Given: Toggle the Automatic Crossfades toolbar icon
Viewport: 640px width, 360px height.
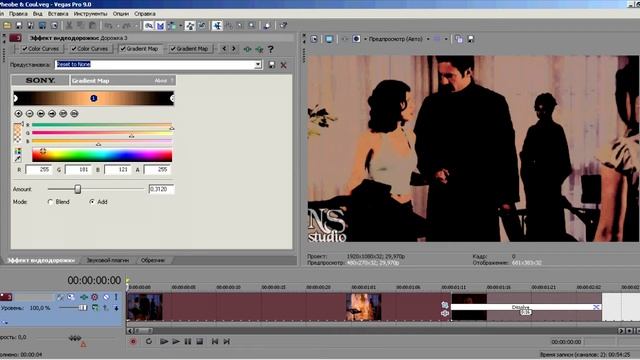Looking at the screenshot, I should click(160, 26).
